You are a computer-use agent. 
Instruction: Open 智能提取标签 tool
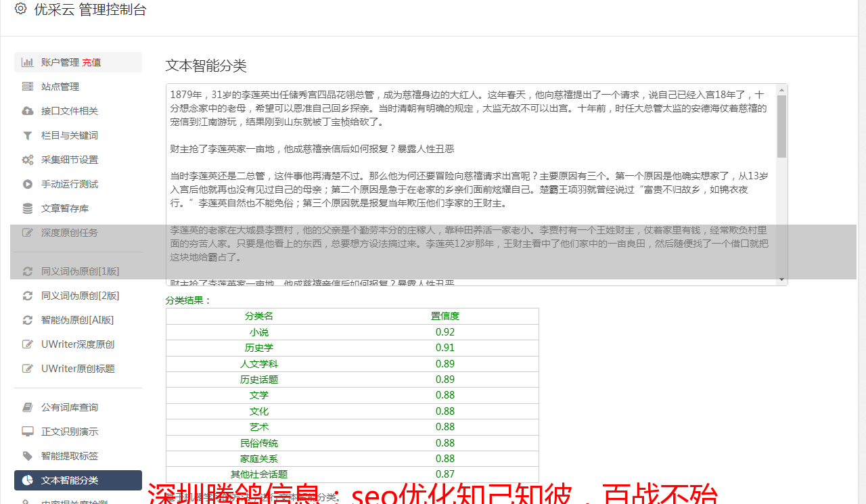tap(78, 456)
